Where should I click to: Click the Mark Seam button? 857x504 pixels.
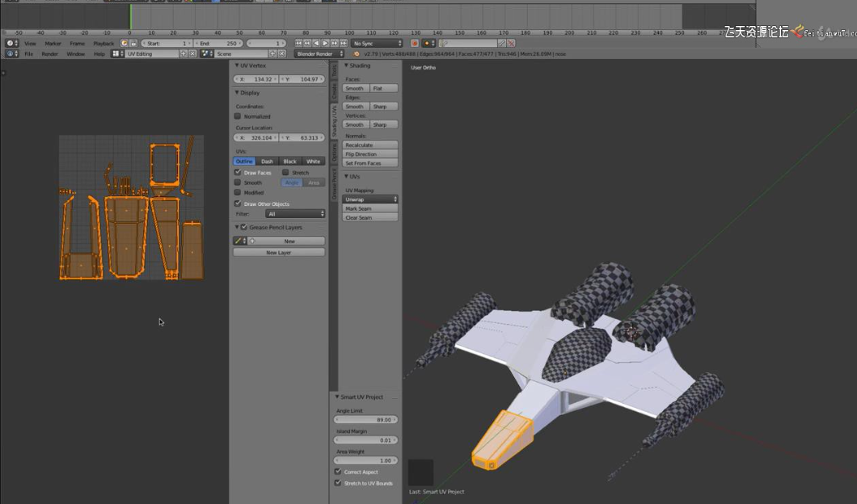click(370, 208)
